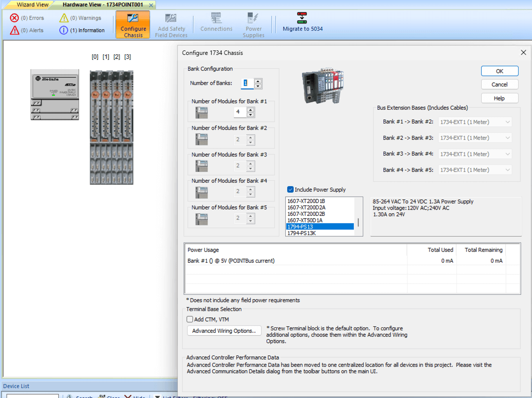The height and width of the screenshot is (398, 532).
Task: Confirm chassis settings with OK
Action: [x=499, y=71]
